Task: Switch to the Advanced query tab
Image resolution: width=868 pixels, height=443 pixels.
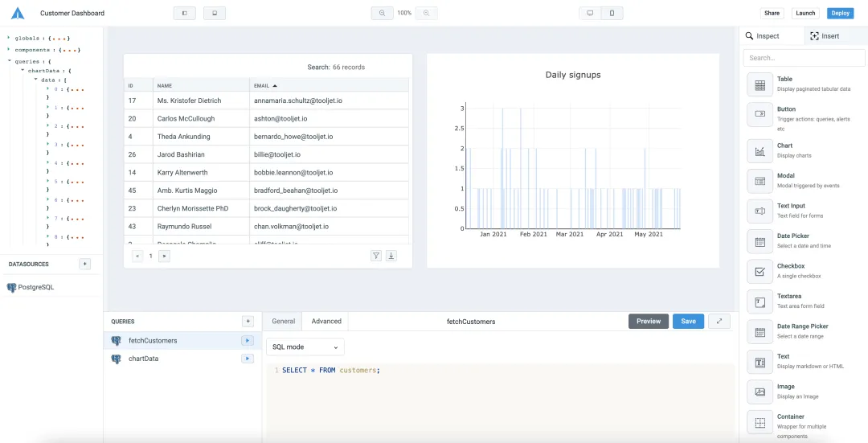Action: pyautogui.click(x=326, y=321)
